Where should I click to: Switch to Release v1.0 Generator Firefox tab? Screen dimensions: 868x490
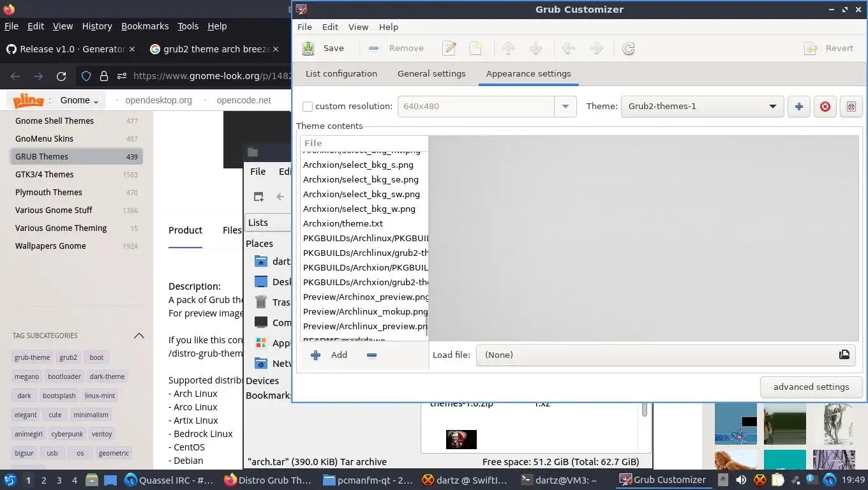click(x=71, y=49)
